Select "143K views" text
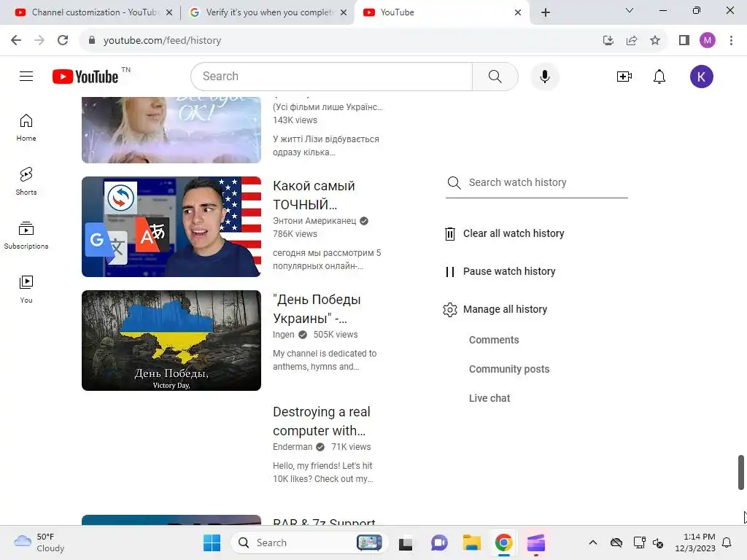Image resolution: width=747 pixels, height=560 pixels. click(295, 120)
